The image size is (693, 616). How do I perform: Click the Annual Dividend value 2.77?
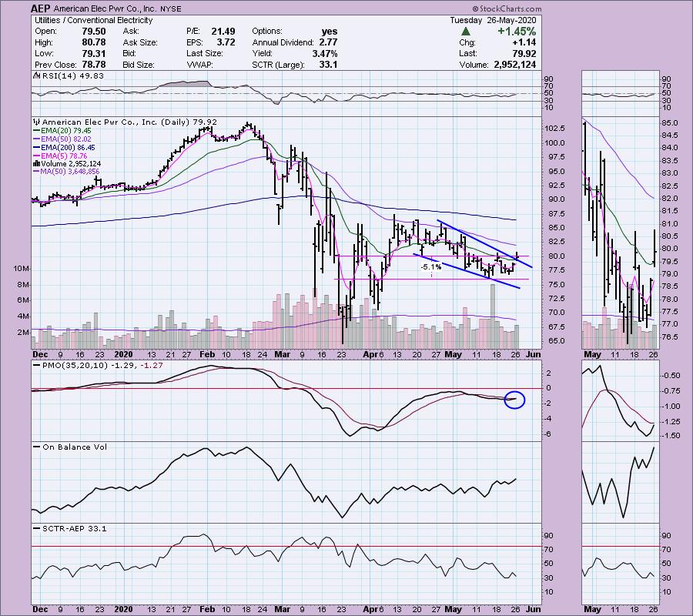[x=328, y=42]
